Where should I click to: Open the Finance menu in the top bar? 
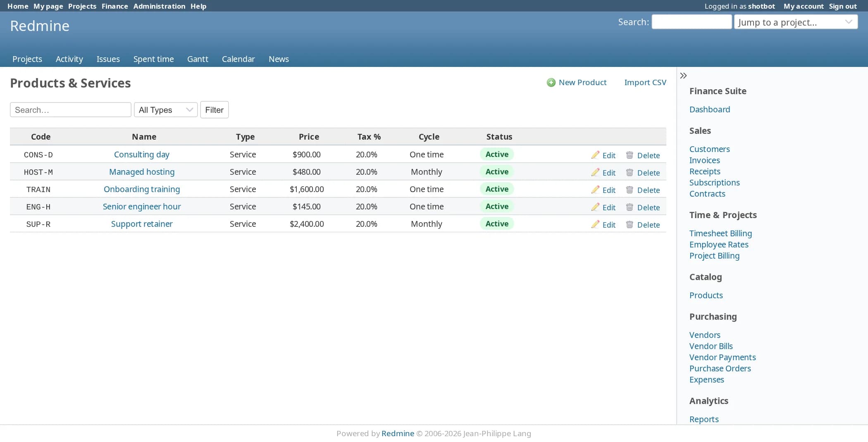coord(115,6)
